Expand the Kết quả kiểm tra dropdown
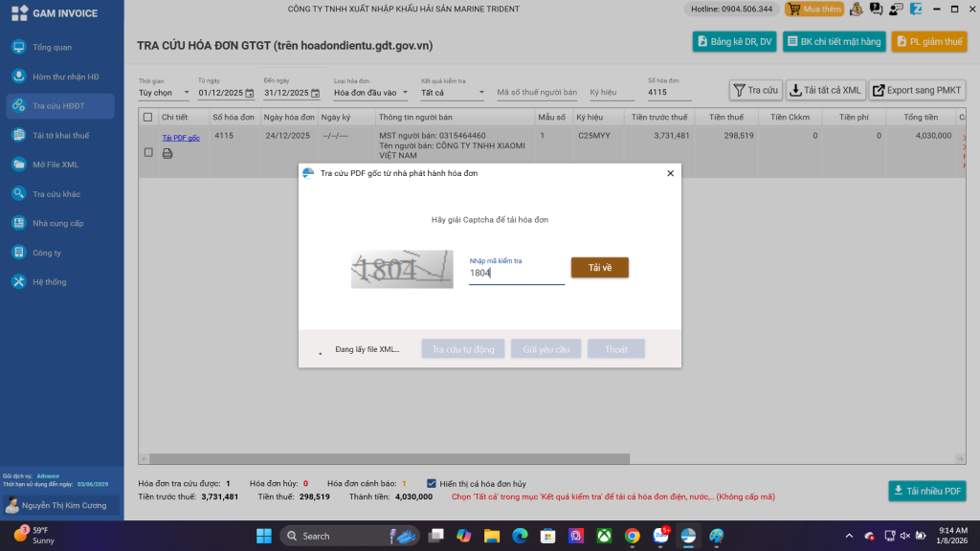This screenshot has width=980, height=551. tap(453, 93)
